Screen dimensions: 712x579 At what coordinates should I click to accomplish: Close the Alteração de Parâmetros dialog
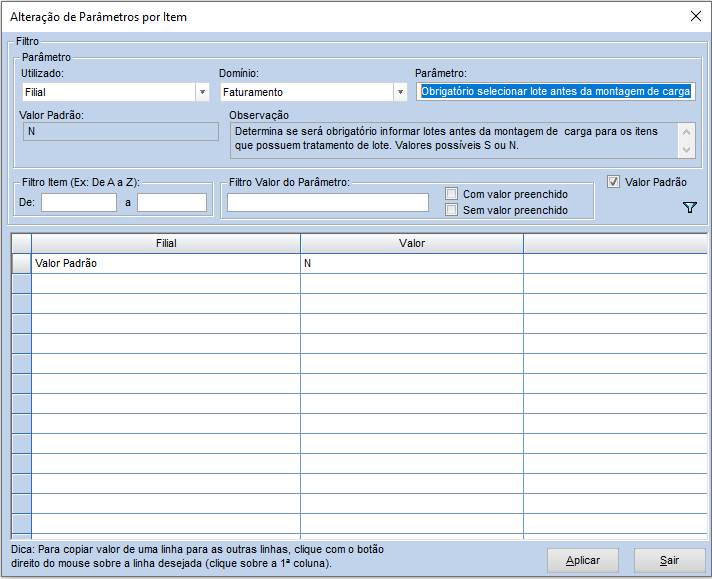click(695, 16)
